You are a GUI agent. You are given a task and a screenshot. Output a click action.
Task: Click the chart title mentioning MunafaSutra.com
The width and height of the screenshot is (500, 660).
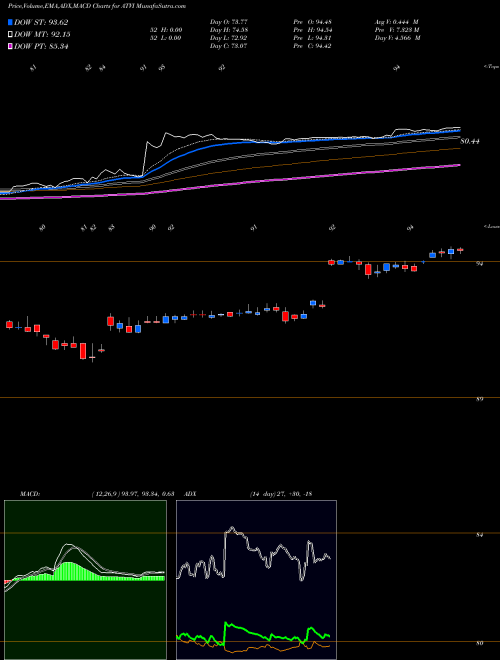(x=97, y=6)
